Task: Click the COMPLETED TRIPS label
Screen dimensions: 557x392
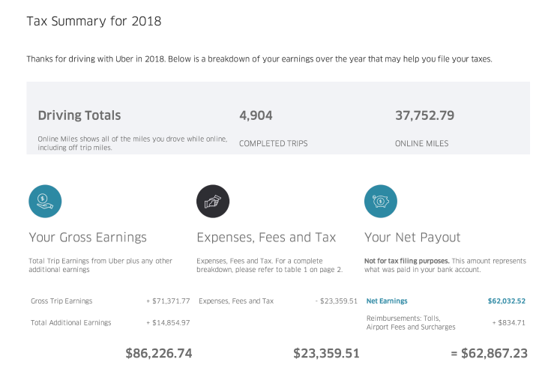Action: click(x=273, y=143)
